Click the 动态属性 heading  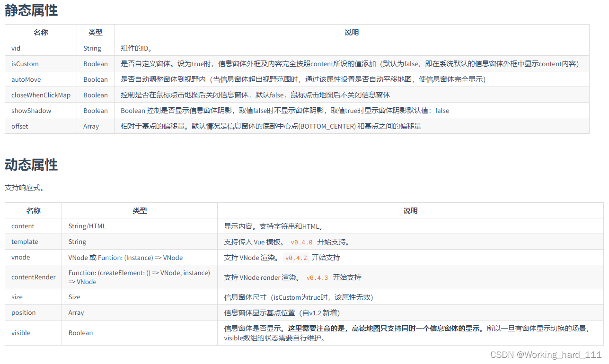coord(31,165)
